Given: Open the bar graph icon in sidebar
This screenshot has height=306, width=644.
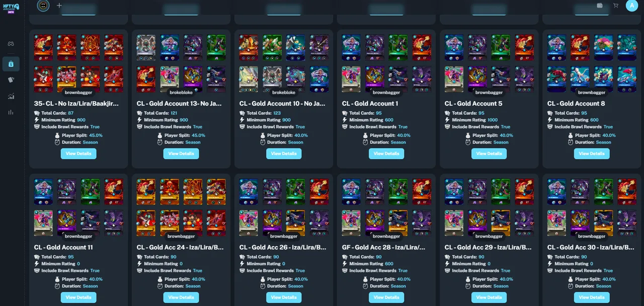Looking at the screenshot, I should point(11,112).
